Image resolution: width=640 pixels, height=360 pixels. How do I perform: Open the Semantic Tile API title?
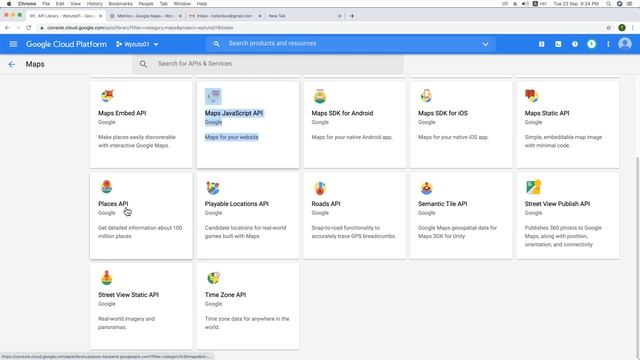pyautogui.click(x=442, y=204)
